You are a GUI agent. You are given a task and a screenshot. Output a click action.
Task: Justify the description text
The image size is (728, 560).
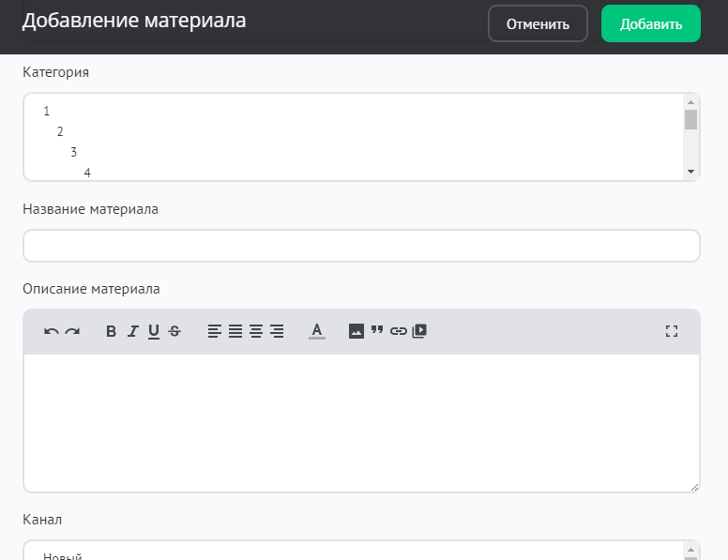(x=235, y=331)
